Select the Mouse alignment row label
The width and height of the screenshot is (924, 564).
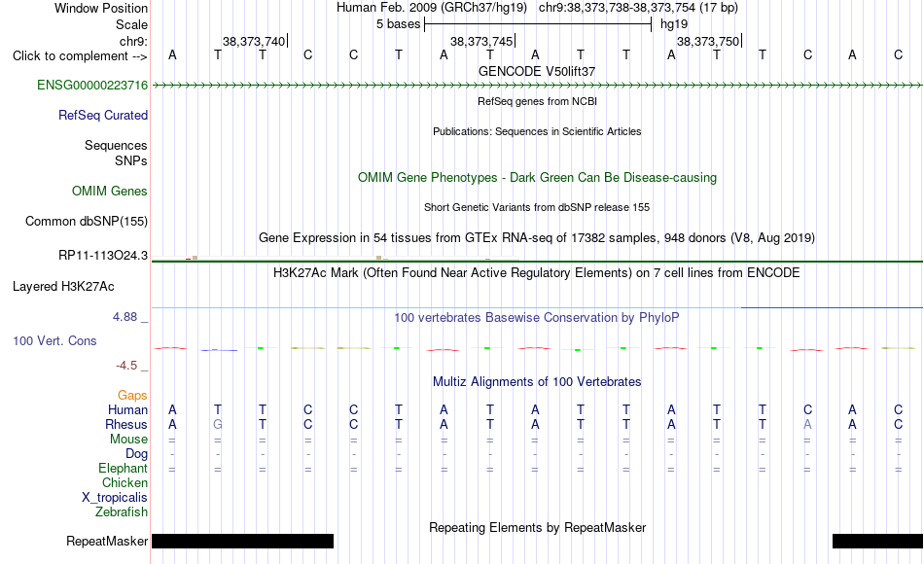128,440
